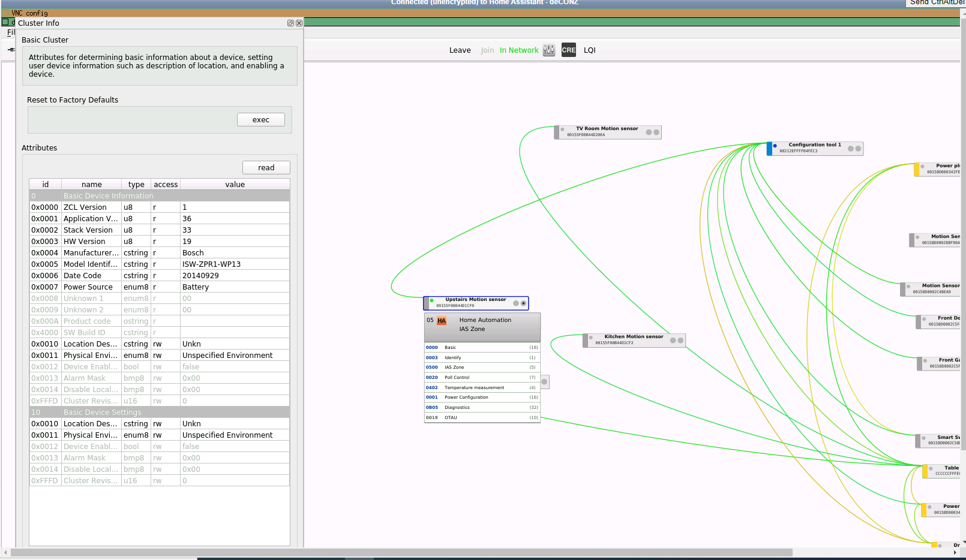This screenshot has height=560, width=966.
Task: Click the Configuration tool 1 blue indicator
Action: tap(775, 146)
